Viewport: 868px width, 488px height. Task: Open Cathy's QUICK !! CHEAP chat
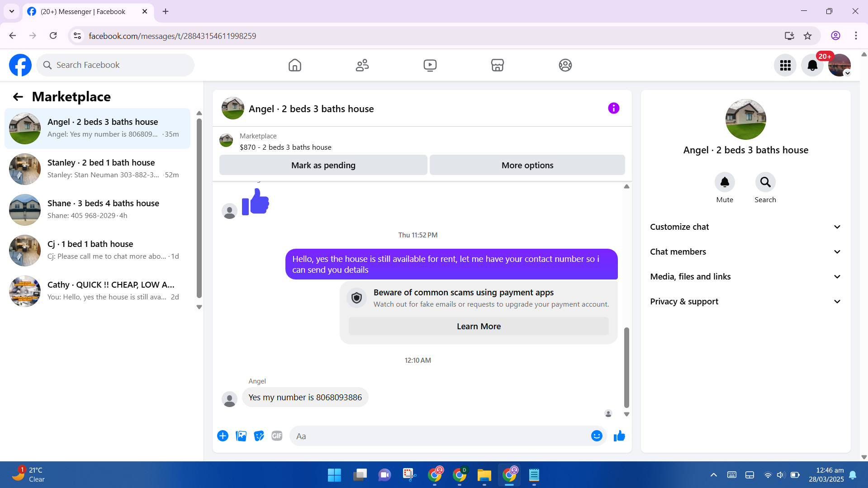97,291
